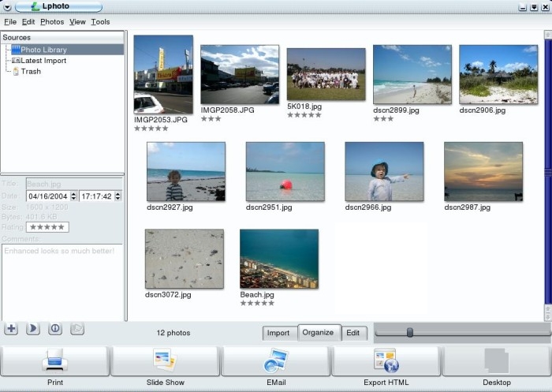Click the EMail photo icon
This screenshot has width=552, height=392.
click(276, 360)
